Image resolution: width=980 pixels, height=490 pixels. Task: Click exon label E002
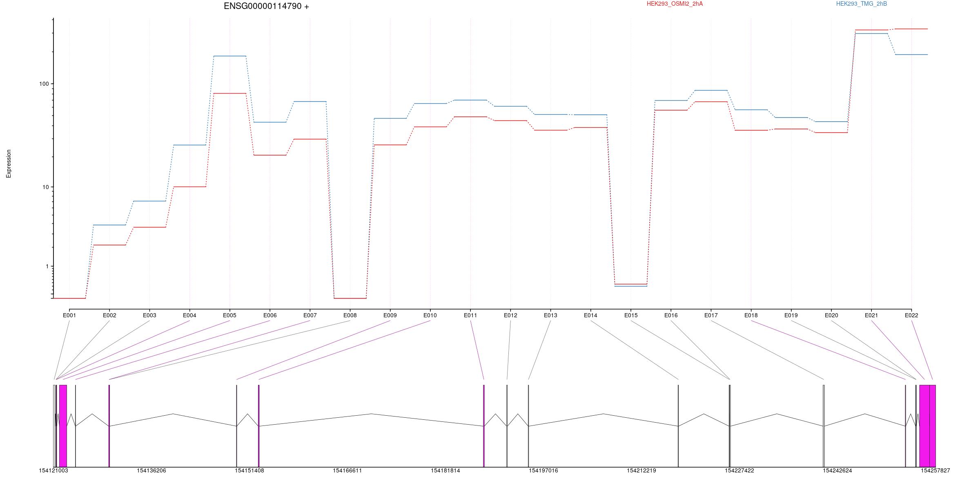(x=109, y=315)
